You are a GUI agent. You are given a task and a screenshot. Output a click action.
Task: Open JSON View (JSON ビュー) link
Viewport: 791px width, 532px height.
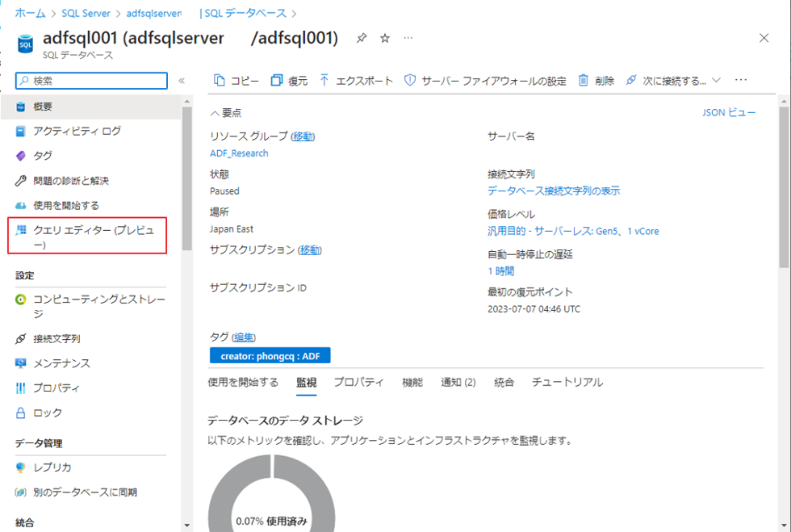pos(729,113)
